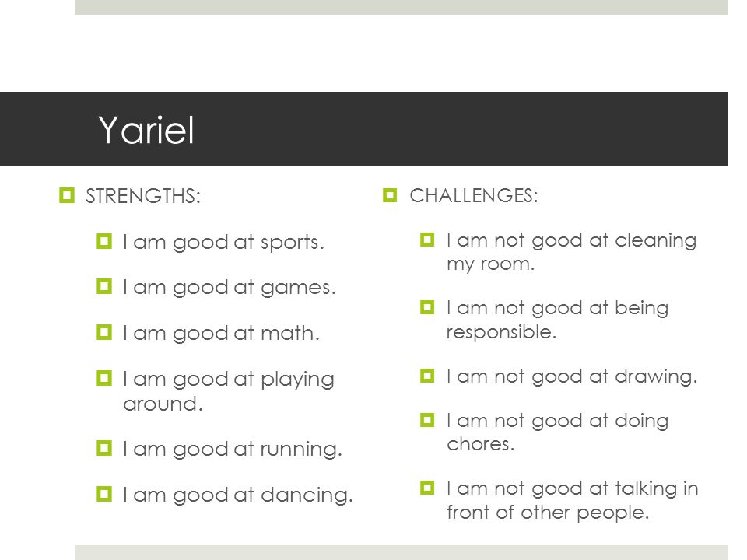Select the bullet next to good at sports

(104, 241)
